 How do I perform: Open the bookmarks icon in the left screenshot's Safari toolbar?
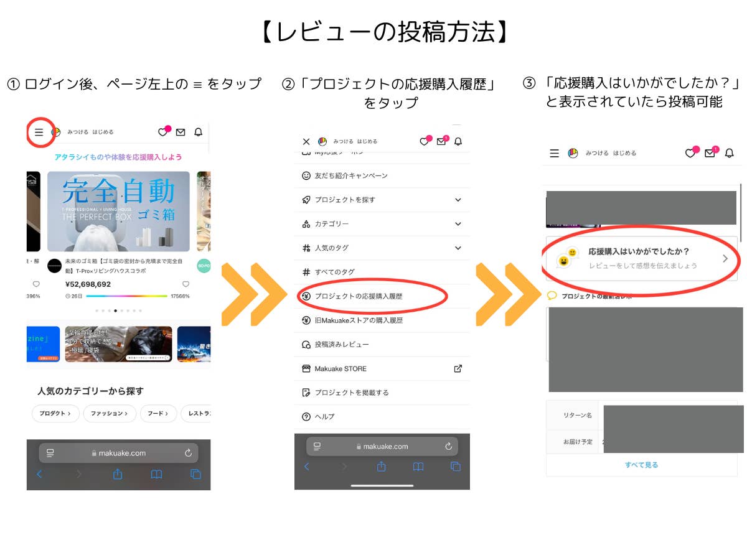tap(156, 474)
